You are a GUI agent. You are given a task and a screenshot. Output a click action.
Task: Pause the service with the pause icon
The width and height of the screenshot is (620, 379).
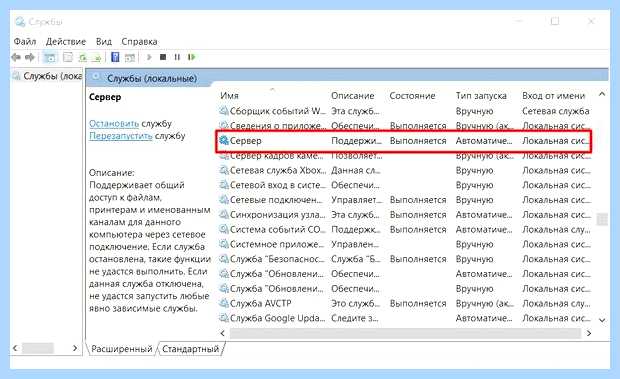pyautogui.click(x=177, y=57)
